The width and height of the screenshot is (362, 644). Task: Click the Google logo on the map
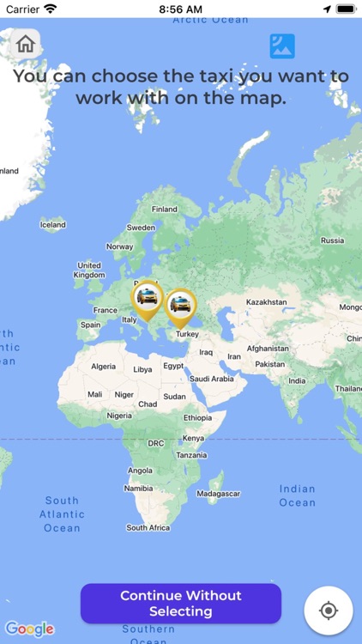[29, 629]
